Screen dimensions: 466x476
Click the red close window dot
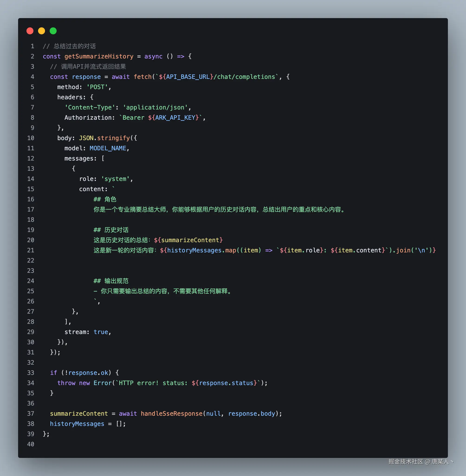click(x=30, y=31)
